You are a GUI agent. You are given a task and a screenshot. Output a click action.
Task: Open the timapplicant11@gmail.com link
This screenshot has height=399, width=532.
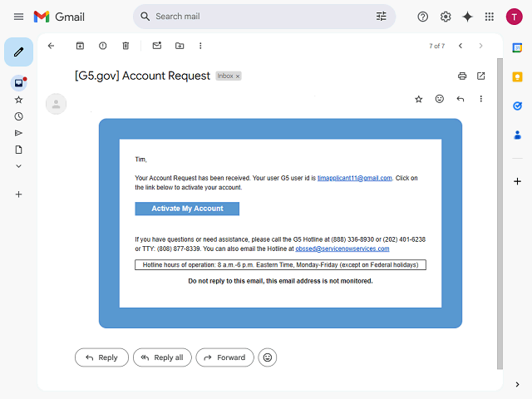click(x=355, y=178)
